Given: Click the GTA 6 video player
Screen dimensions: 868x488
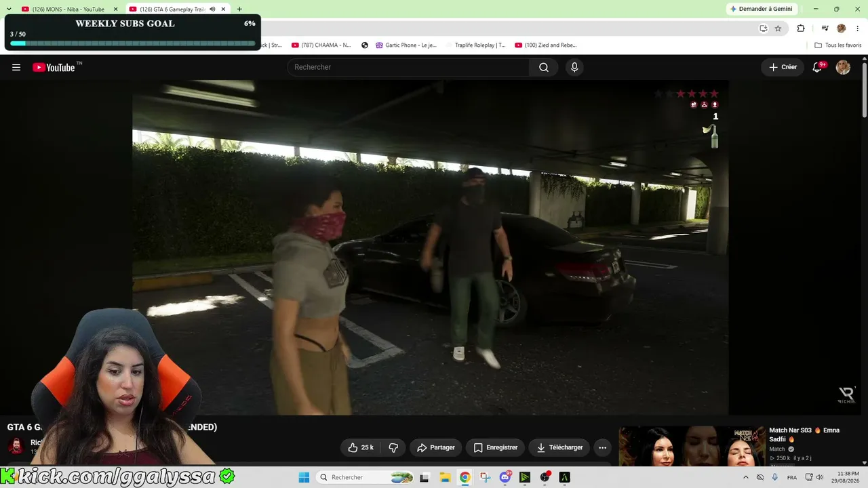Looking at the screenshot, I should coord(431,247).
